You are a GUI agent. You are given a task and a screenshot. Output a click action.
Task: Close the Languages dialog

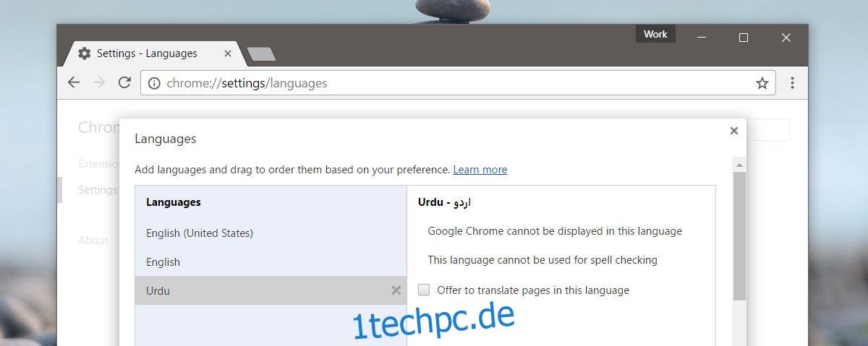pyautogui.click(x=734, y=131)
